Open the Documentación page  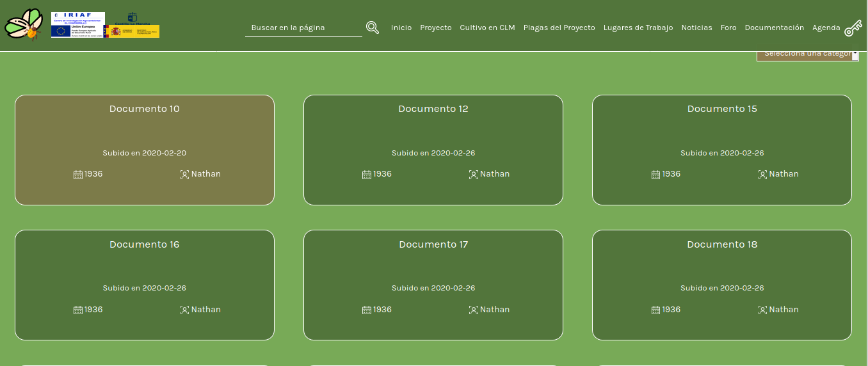pos(774,28)
